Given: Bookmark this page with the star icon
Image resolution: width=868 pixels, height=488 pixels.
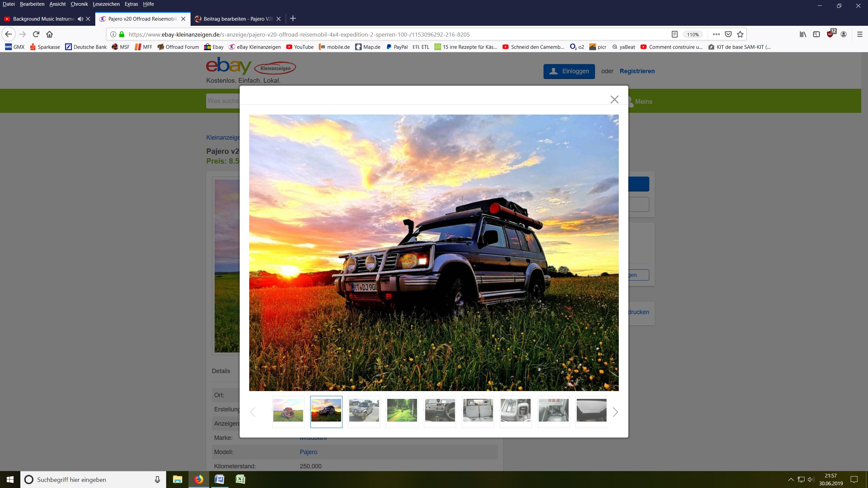Looking at the screenshot, I should 740,34.
